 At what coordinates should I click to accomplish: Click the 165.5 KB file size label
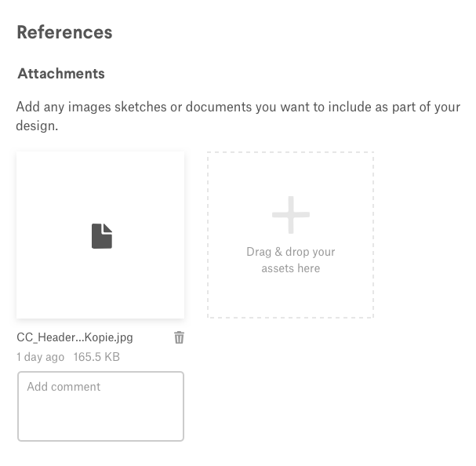click(96, 357)
